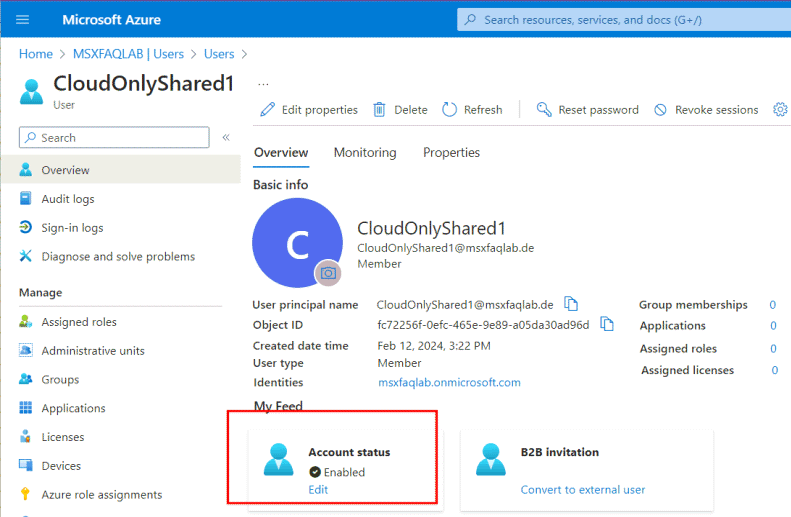
Task: Click the created date Feb 12, 2024 text
Action: [x=434, y=346]
